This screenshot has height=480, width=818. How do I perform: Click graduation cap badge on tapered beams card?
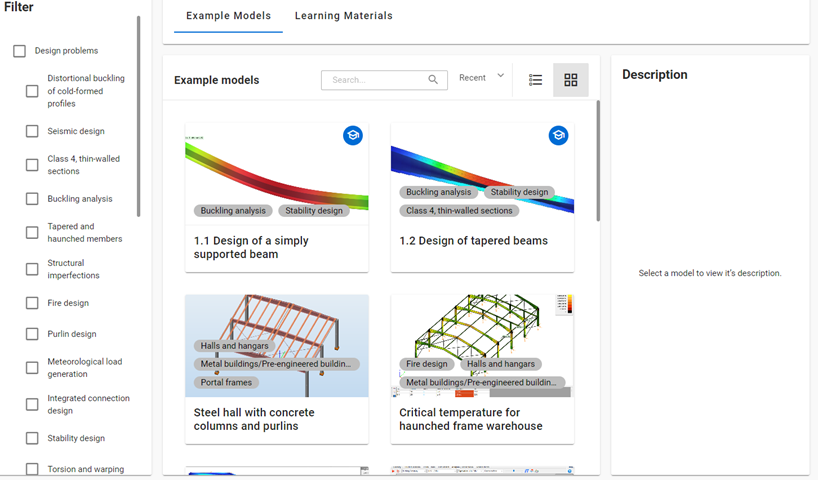coord(558,136)
